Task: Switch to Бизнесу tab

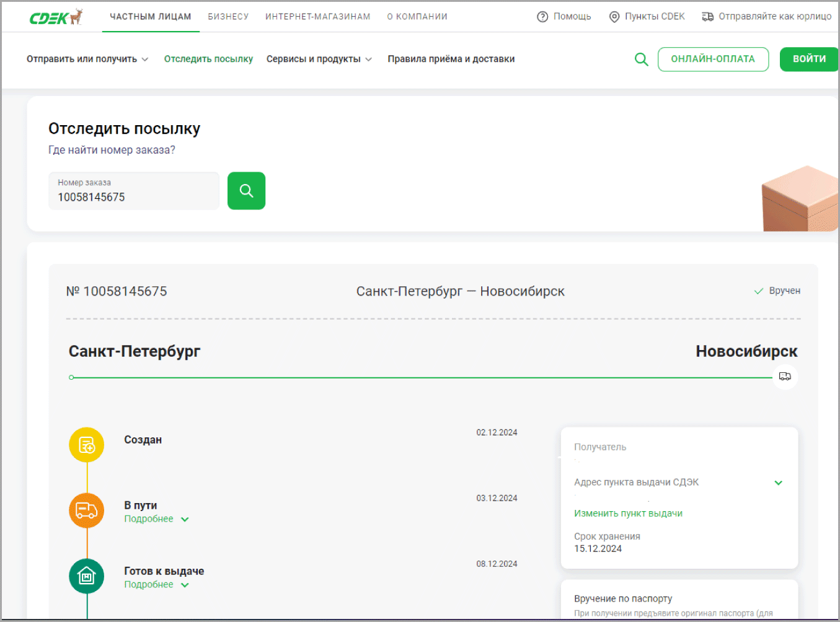Action: pyautogui.click(x=228, y=17)
